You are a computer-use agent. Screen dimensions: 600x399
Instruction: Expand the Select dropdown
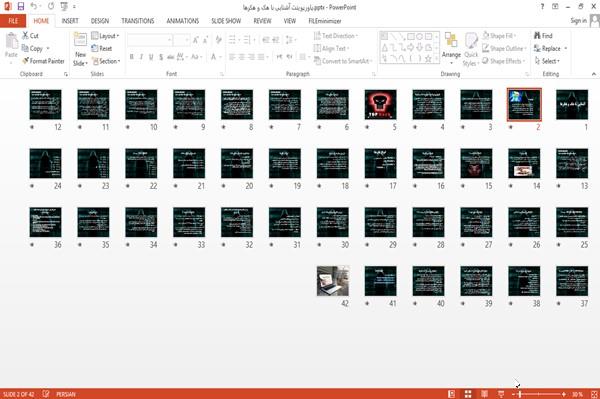[547, 61]
